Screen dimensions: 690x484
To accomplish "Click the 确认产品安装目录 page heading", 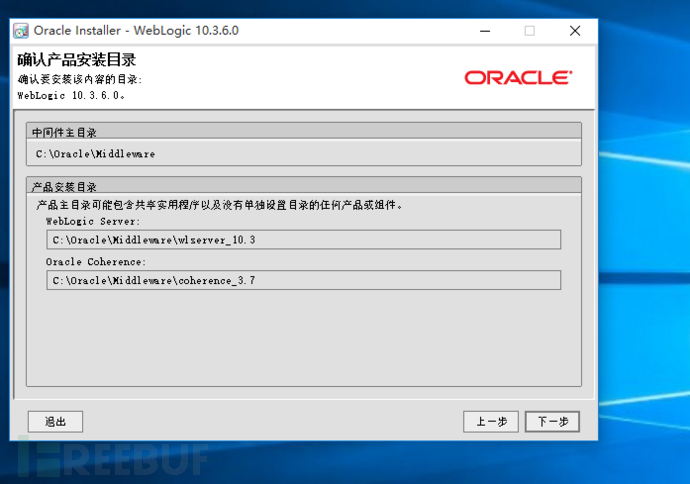I will [77, 59].
